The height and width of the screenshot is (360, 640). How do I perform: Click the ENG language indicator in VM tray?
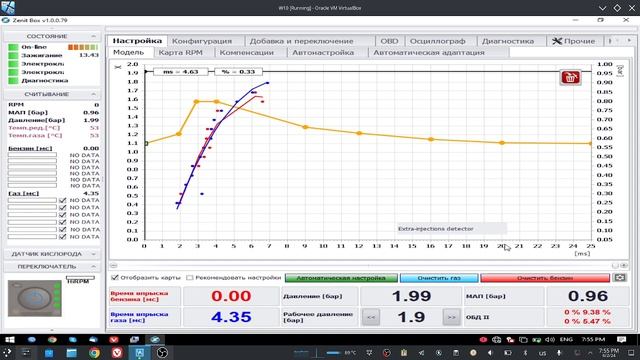tap(566, 340)
